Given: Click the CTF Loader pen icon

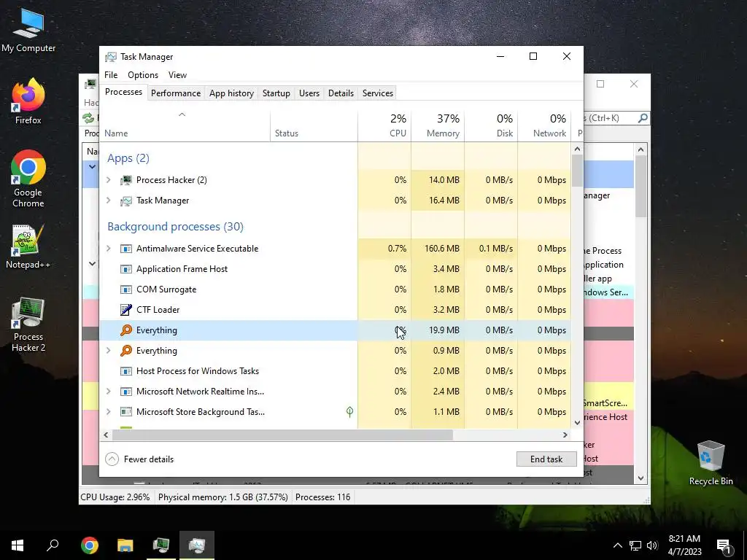Looking at the screenshot, I should click(x=126, y=310).
